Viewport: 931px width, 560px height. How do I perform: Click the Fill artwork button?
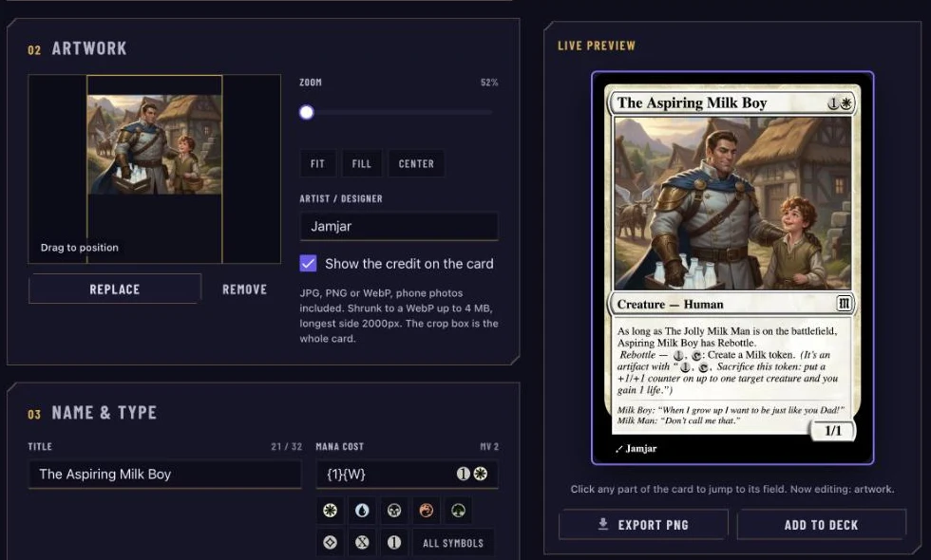point(362,163)
